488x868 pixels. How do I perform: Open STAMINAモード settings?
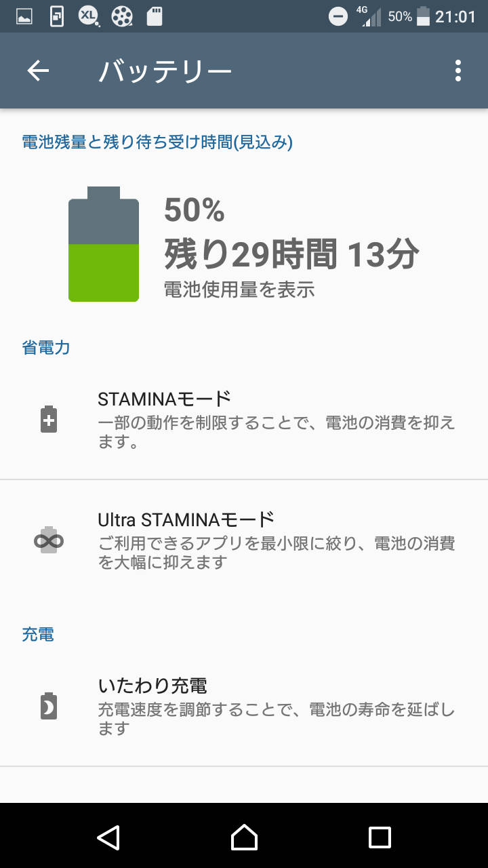click(x=277, y=419)
